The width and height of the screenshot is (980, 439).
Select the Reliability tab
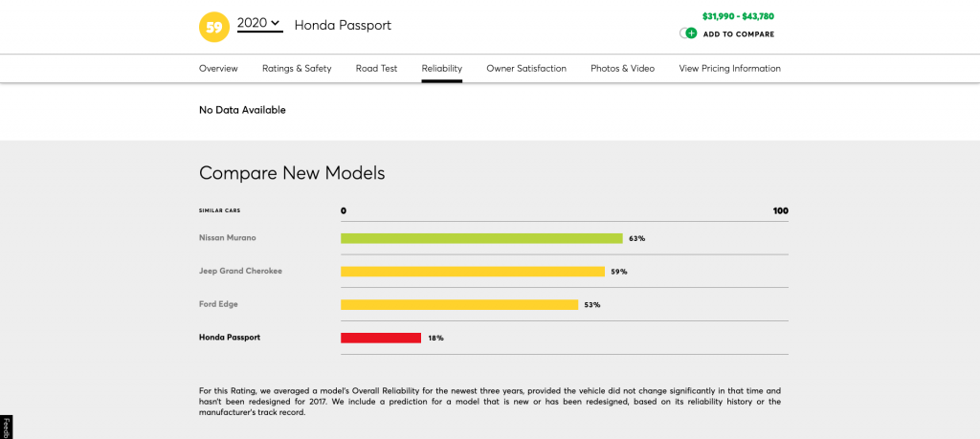(x=442, y=69)
